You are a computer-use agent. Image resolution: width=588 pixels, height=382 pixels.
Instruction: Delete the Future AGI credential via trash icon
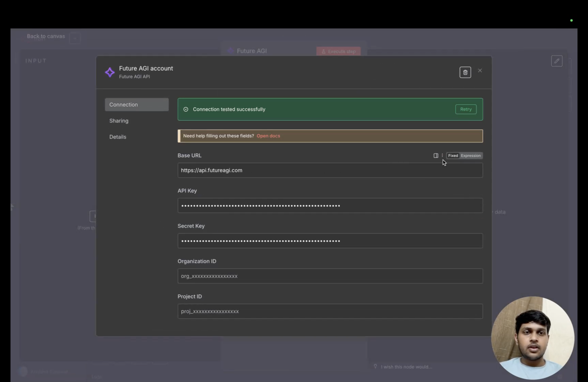click(465, 72)
